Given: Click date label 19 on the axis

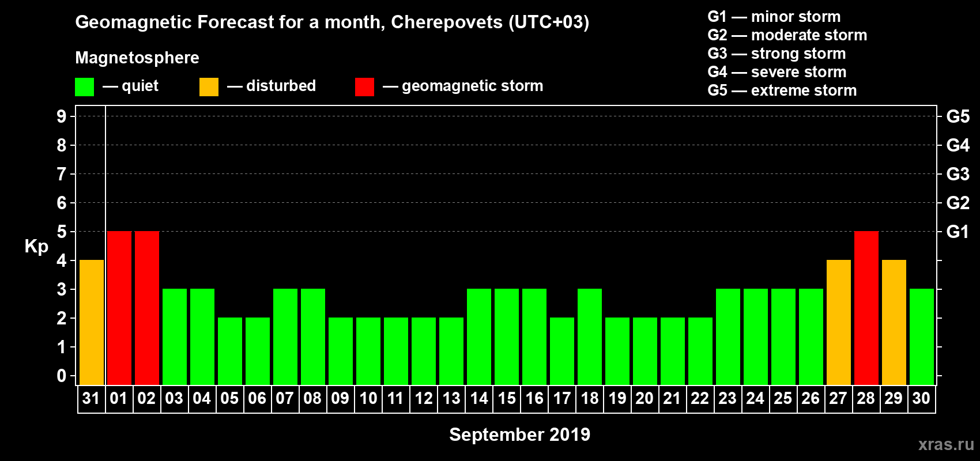Looking at the screenshot, I should pos(617,398).
